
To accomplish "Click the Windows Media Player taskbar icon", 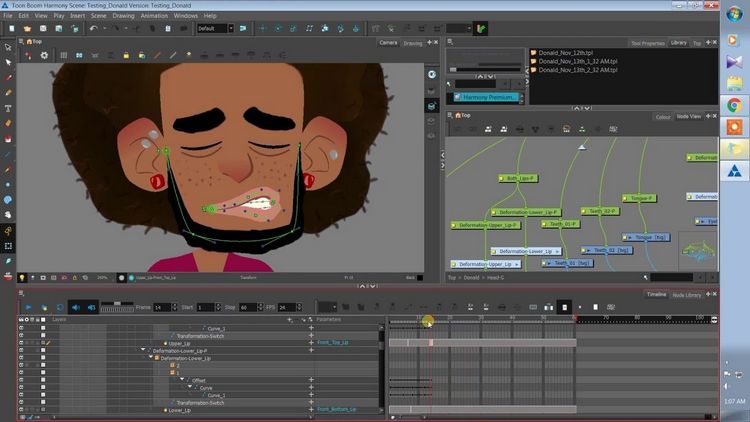I will click(x=734, y=39).
